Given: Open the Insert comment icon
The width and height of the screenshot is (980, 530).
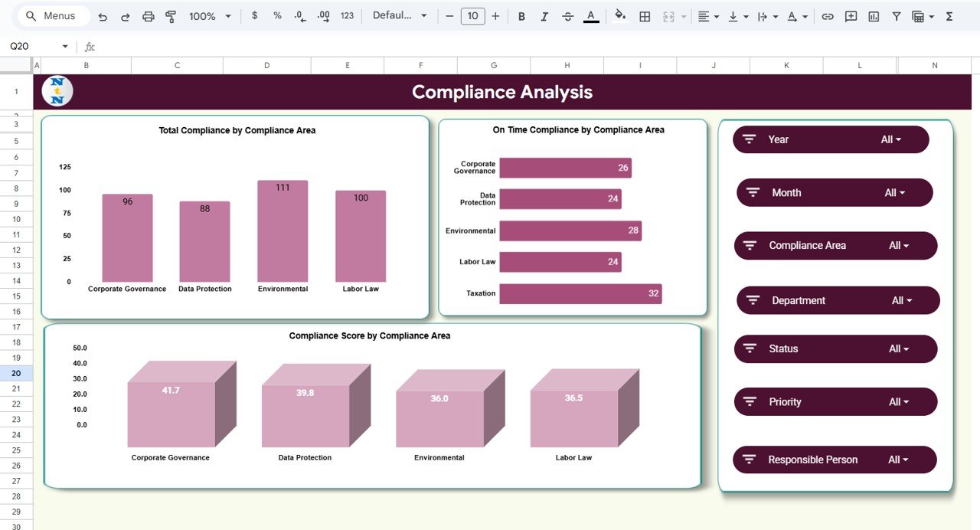Looking at the screenshot, I should 850,16.
